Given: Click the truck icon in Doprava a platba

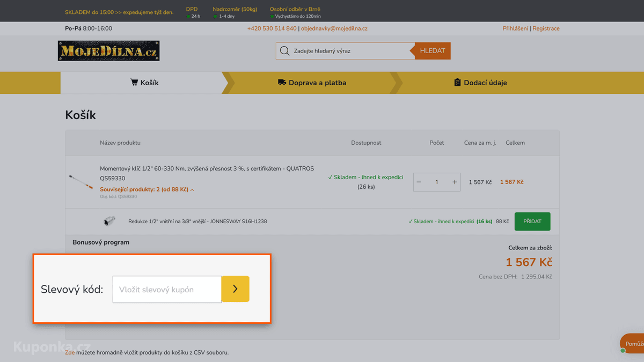Looking at the screenshot, I should pos(282,83).
